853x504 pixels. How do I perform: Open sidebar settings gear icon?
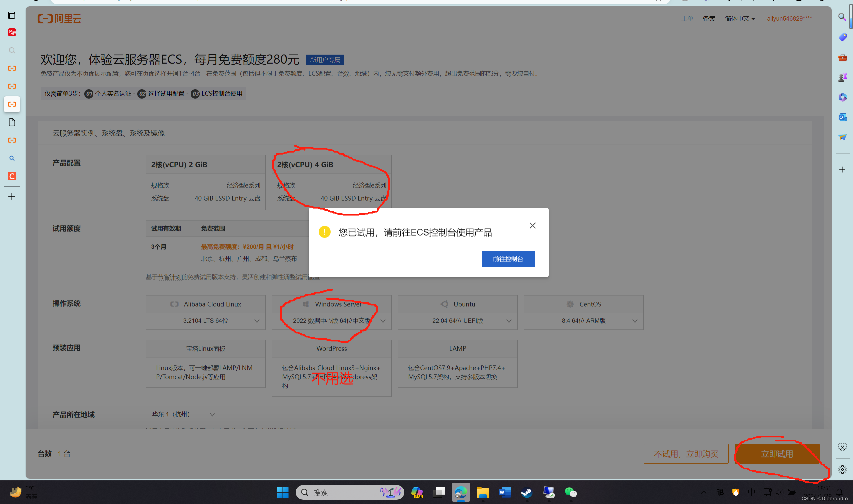(842, 469)
